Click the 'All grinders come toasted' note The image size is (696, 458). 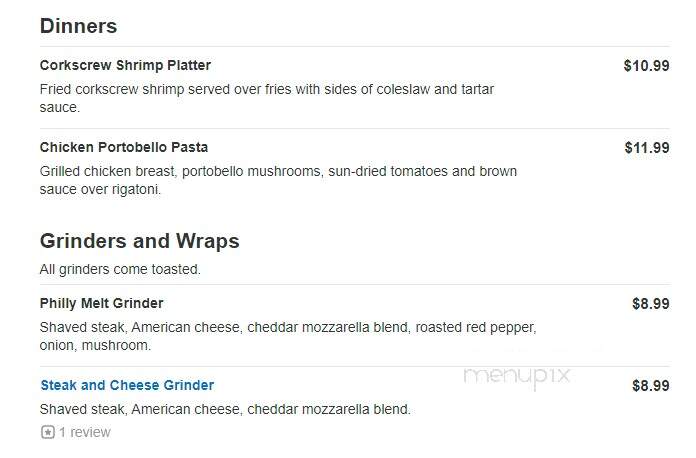(120, 269)
